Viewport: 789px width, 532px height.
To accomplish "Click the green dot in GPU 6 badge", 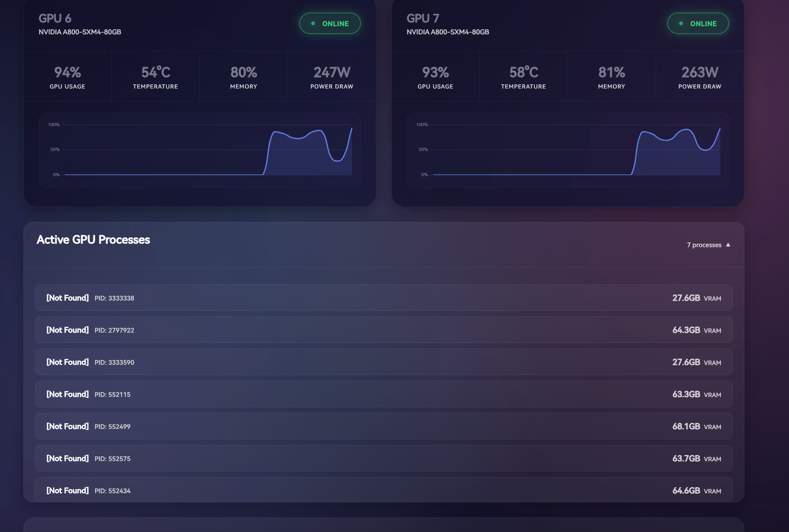I will coord(313,23).
